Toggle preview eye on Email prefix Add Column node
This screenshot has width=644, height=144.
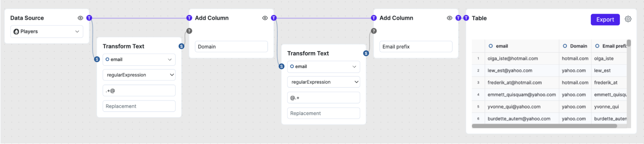[449, 18]
